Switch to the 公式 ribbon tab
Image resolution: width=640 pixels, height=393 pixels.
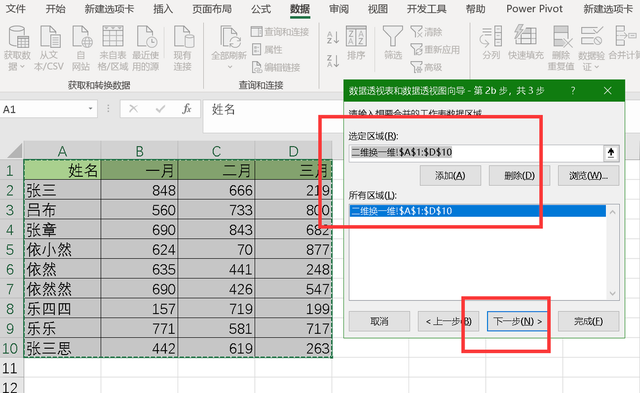(x=261, y=9)
